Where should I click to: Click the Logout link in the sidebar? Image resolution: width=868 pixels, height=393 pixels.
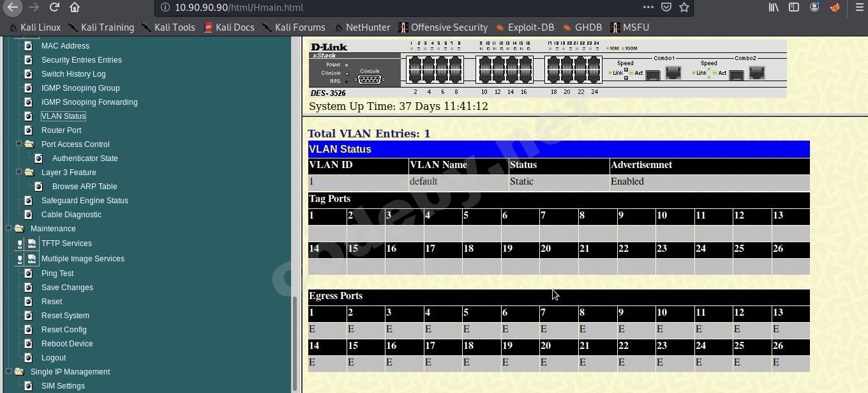click(x=53, y=357)
